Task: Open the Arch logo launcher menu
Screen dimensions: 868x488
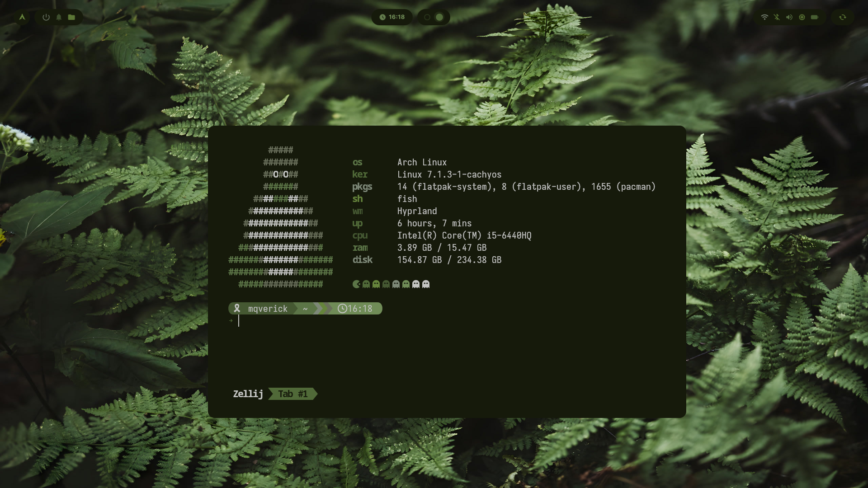Action: coord(22,17)
